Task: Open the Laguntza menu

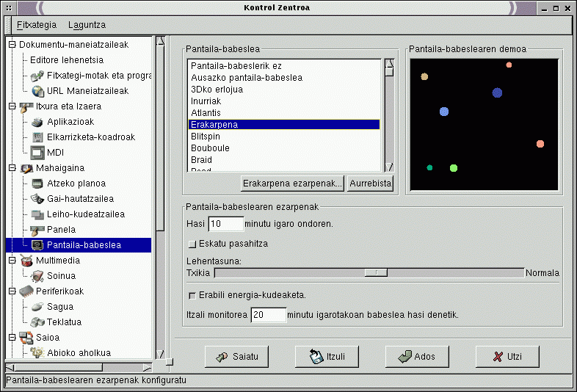Action: (87, 25)
